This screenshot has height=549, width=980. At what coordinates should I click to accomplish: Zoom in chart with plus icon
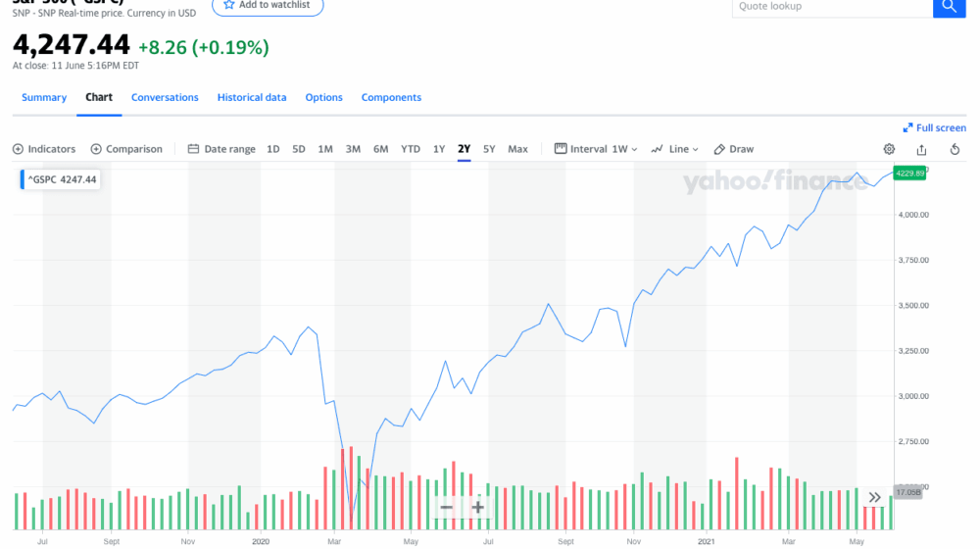pos(478,507)
